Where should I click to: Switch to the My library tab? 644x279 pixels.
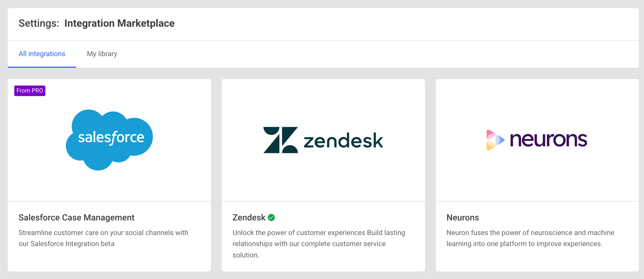(102, 54)
